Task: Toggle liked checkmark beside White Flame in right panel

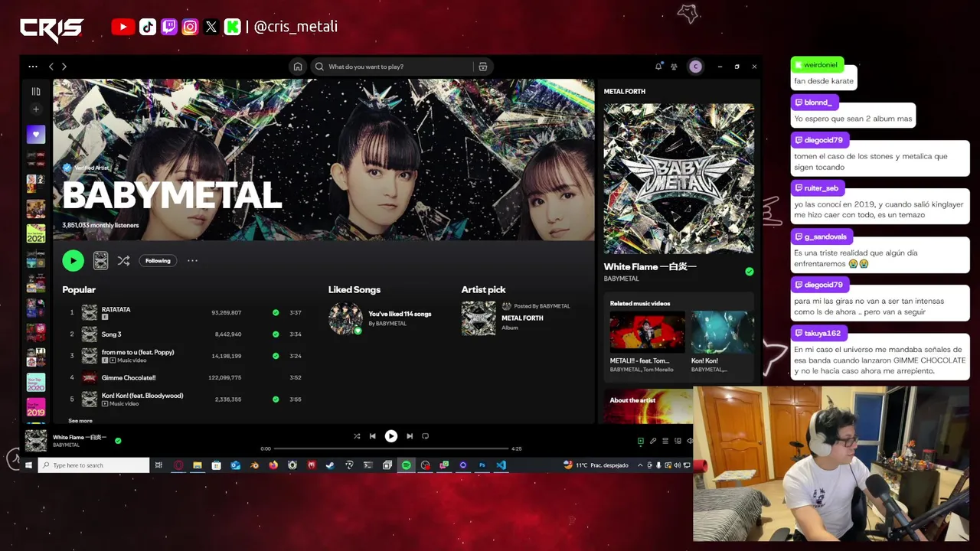Action: (x=750, y=272)
